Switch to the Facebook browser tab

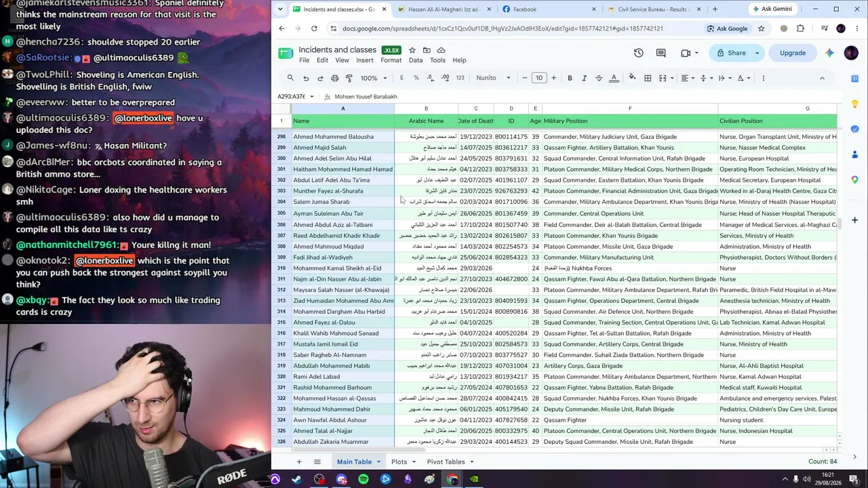click(548, 9)
